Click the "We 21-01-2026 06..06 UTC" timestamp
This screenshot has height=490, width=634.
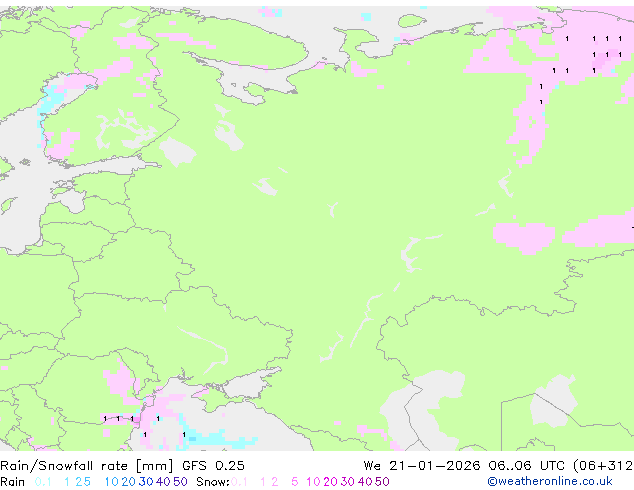click(x=466, y=466)
